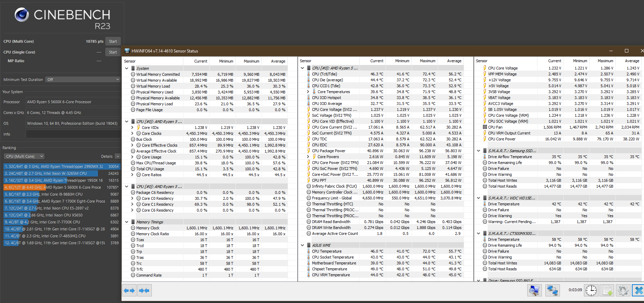Collapse the S.M.A.R.T.: WDC WD15E group

(479, 198)
